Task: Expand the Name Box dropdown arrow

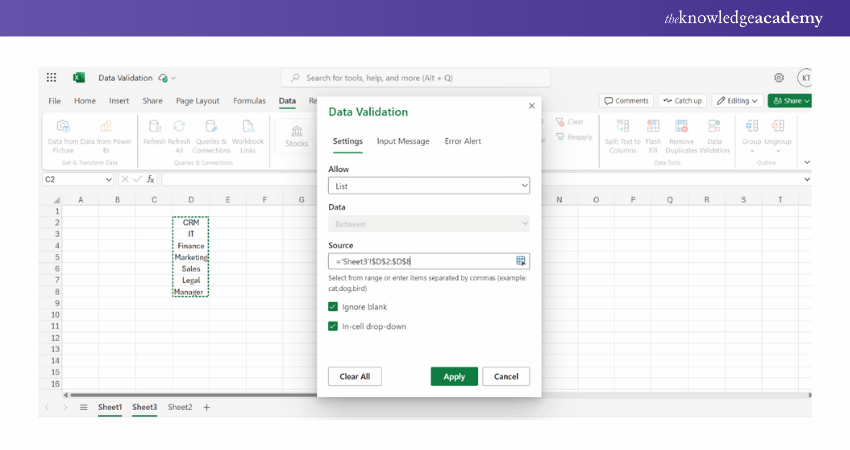Action: (x=109, y=179)
